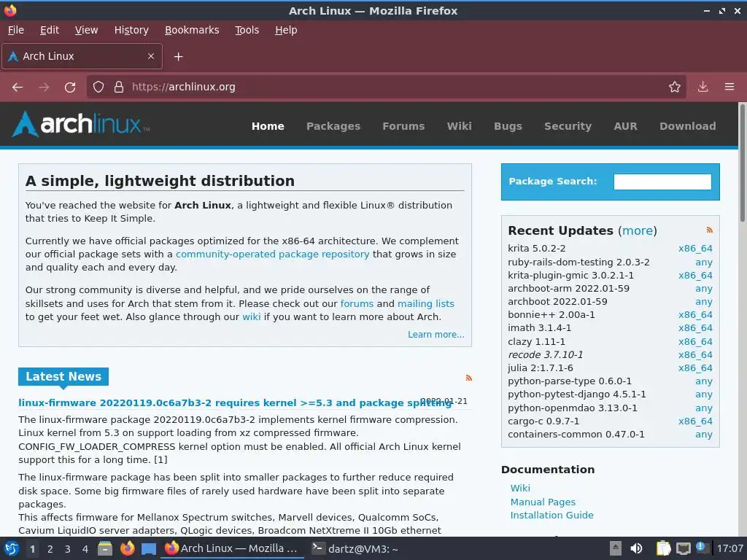Open Recent Updates RSS feed icon
Image resolution: width=747 pixels, height=560 pixels.
(x=709, y=230)
